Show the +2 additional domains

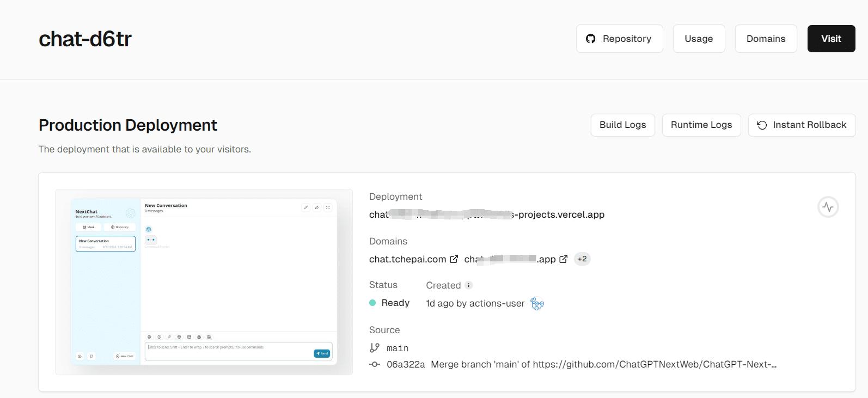[582, 259]
